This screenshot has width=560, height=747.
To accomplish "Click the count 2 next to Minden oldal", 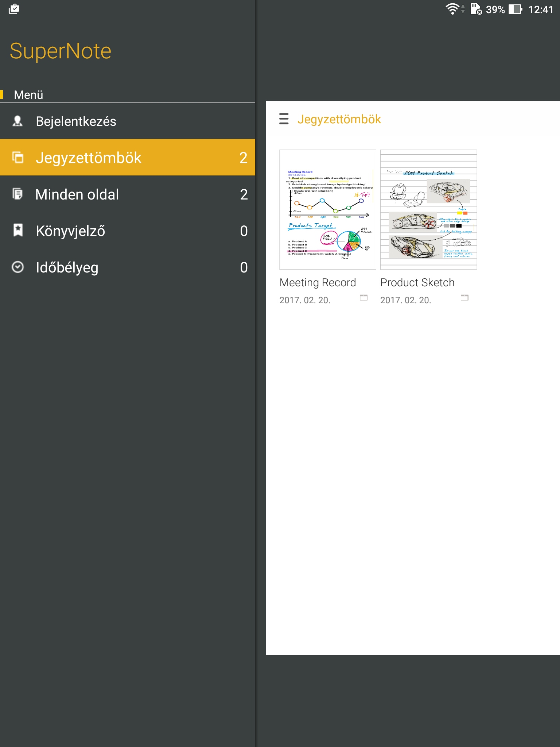I will click(244, 194).
